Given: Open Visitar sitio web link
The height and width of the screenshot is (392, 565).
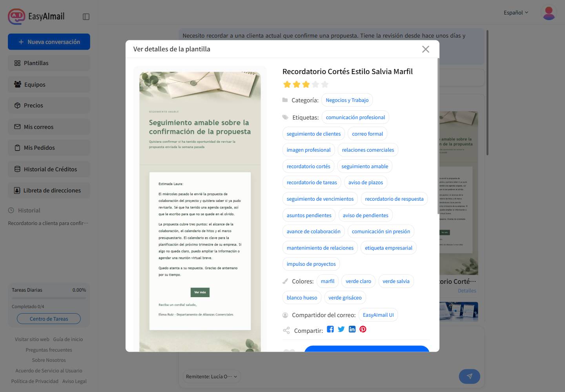Looking at the screenshot, I should click(32, 339).
